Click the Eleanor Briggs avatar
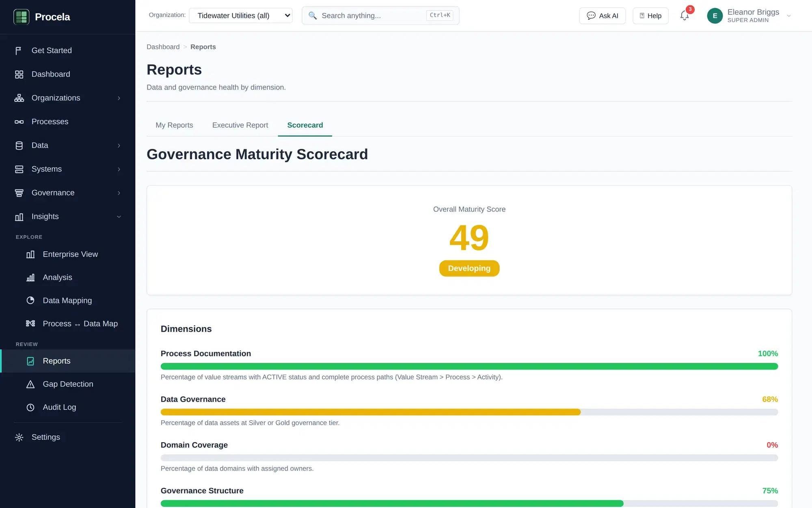The image size is (812, 508). (x=715, y=16)
